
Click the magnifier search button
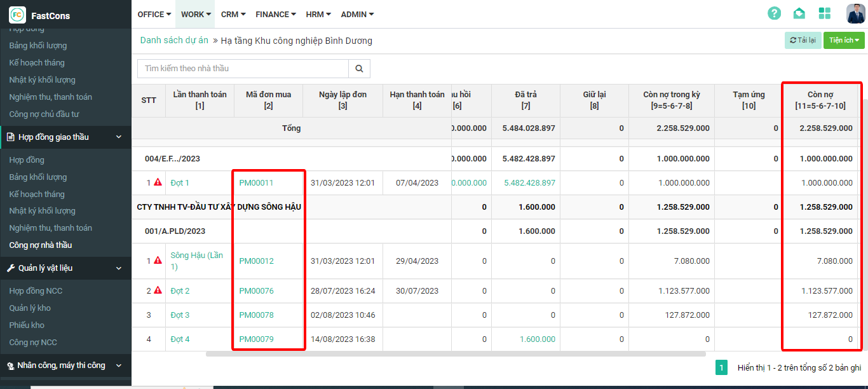[x=359, y=69]
